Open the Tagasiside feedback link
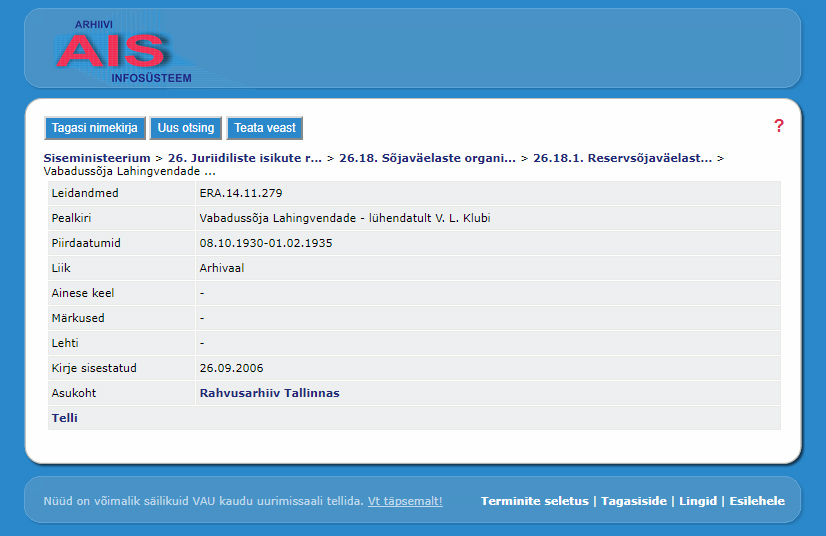This screenshot has width=826, height=536. [x=633, y=501]
